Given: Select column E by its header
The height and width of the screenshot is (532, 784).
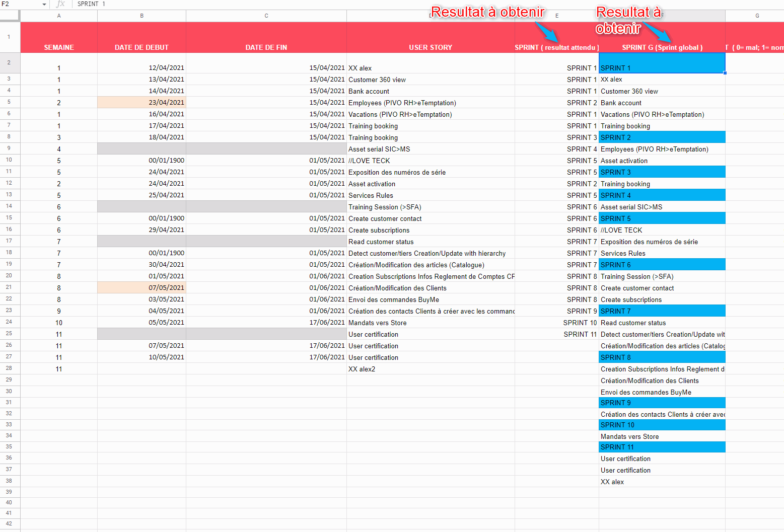Looking at the screenshot, I should [557, 16].
